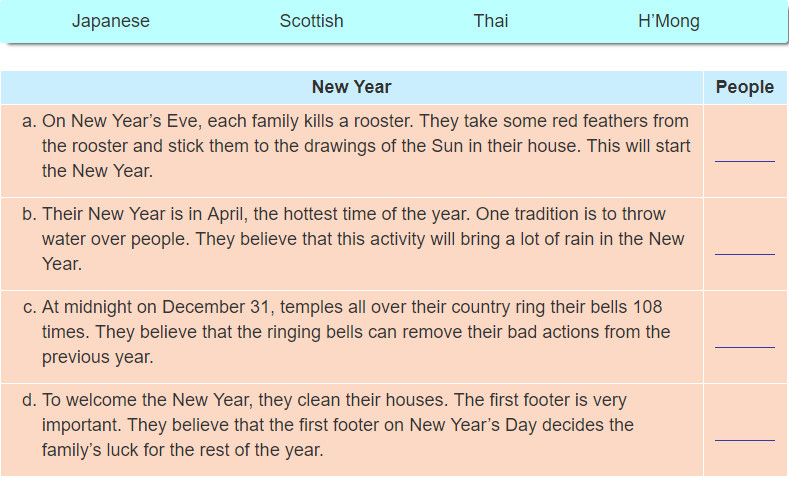The height and width of the screenshot is (478, 789).
Task: Click the word 'December 31' in statement c
Action: (215, 307)
